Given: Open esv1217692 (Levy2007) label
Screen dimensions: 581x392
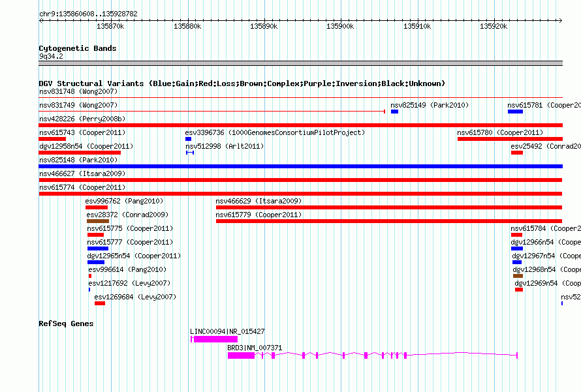Looking at the screenshot, I should tap(129, 283).
